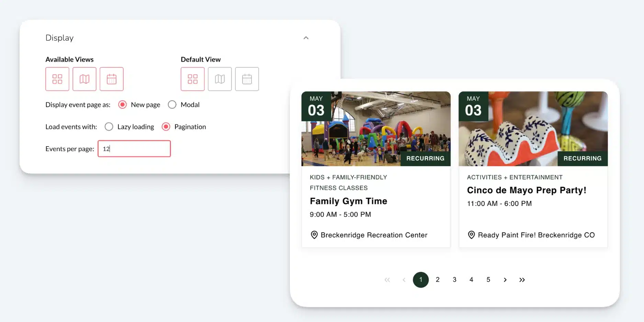Set map as the Default View
This screenshot has height=322, width=644.
pos(220,79)
